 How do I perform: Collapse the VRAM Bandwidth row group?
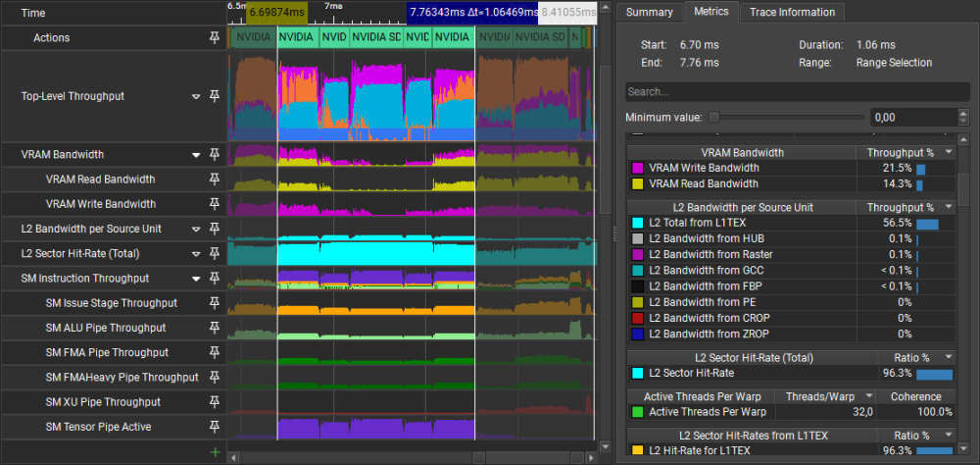(196, 155)
